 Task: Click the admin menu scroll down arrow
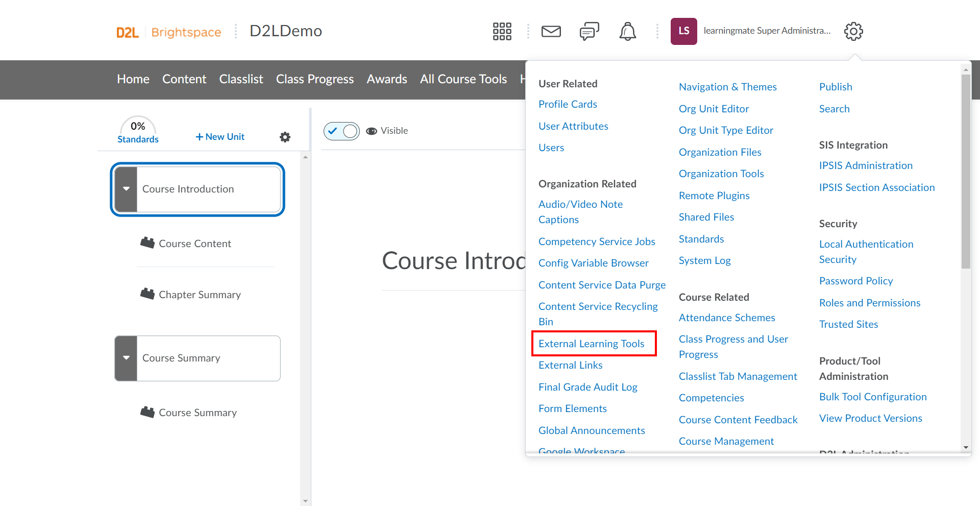[966, 447]
